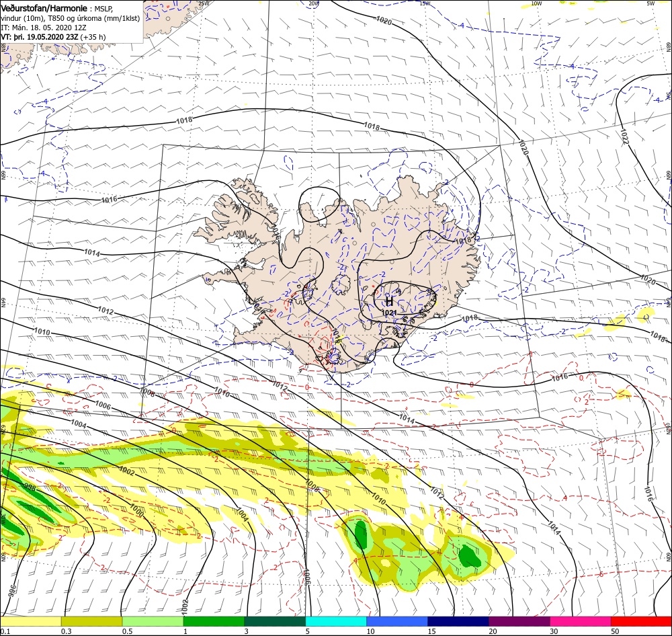The width and height of the screenshot is (672, 636).
Task: Click the '15W' longitude label
Action: [425, 3]
